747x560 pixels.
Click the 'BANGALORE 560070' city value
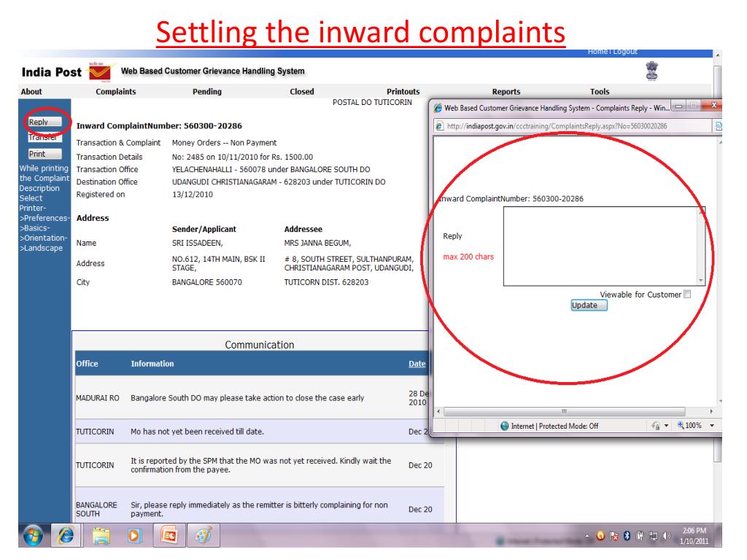[206, 282]
